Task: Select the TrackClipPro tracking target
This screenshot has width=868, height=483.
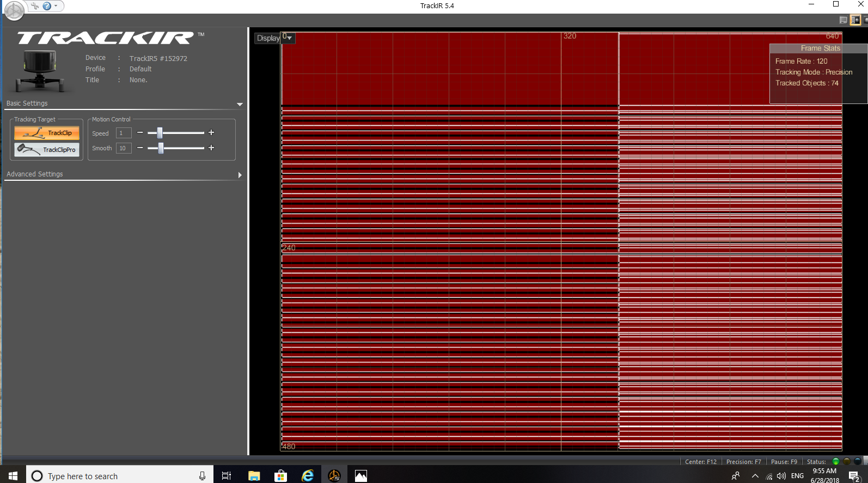Action: coord(47,150)
